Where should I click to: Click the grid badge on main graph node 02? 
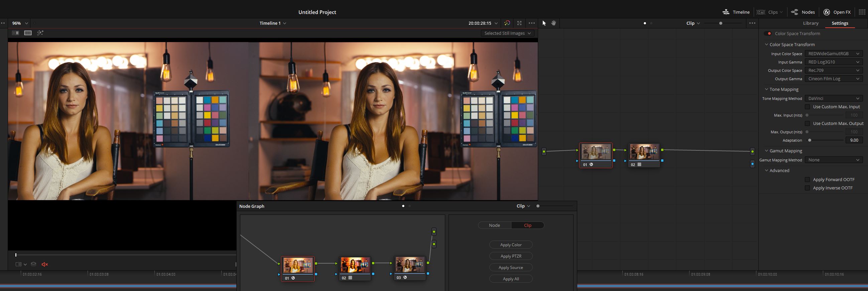click(x=639, y=165)
